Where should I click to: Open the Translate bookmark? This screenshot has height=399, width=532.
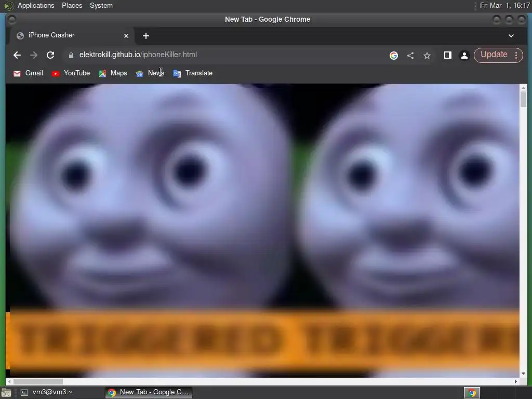[x=193, y=73]
